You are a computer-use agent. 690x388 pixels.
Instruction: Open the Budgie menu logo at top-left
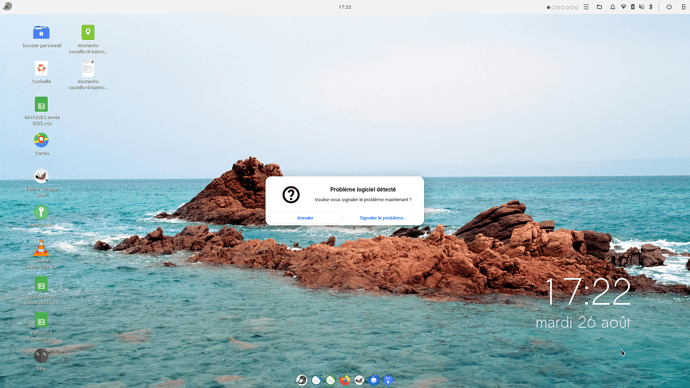(x=7, y=7)
